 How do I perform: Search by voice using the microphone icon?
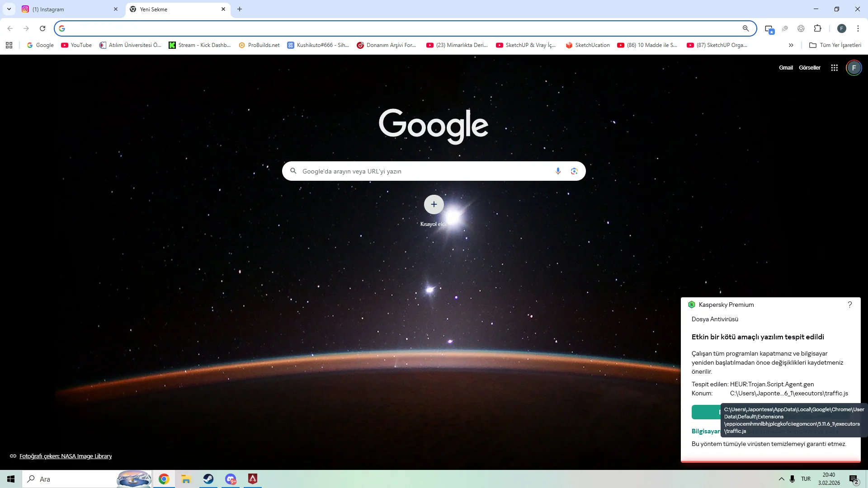pyautogui.click(x=558, y=171)
